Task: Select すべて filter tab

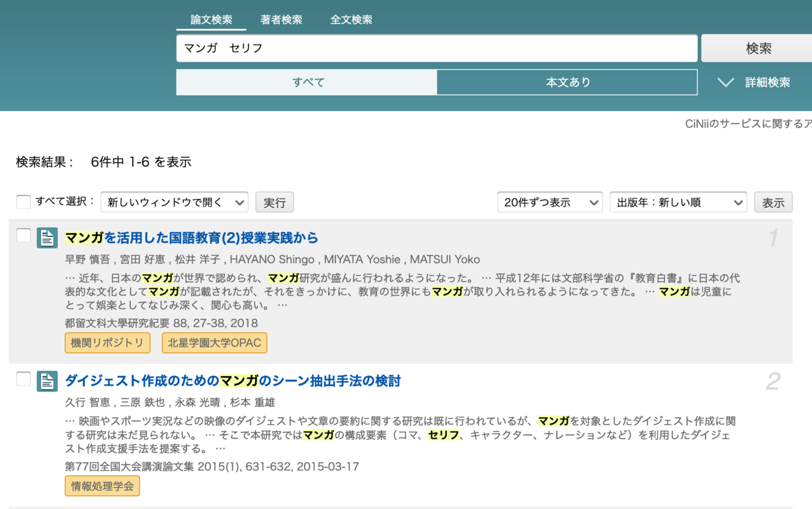Action: tap(307, 82)
